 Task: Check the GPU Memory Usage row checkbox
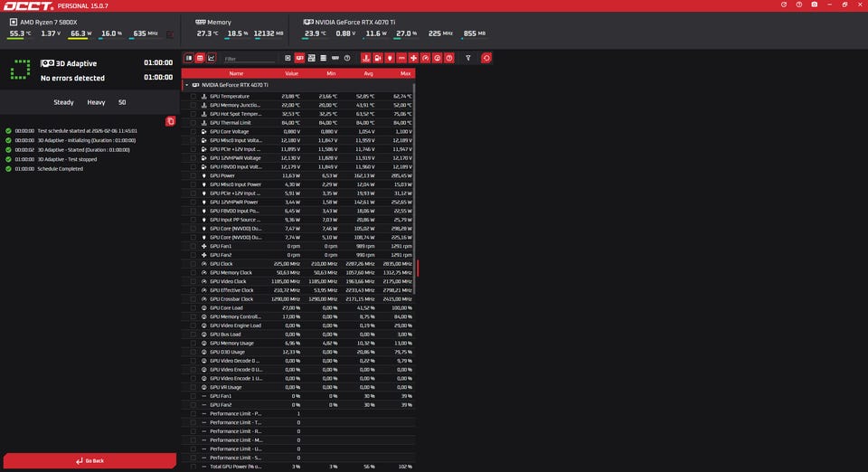[193, 343]
